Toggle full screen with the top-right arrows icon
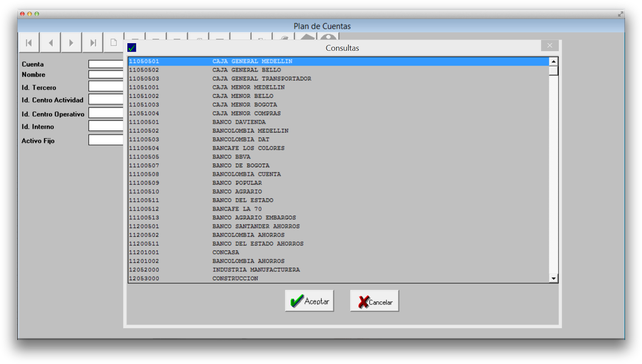This screenshot has height=364, width=642. (621, 14)
